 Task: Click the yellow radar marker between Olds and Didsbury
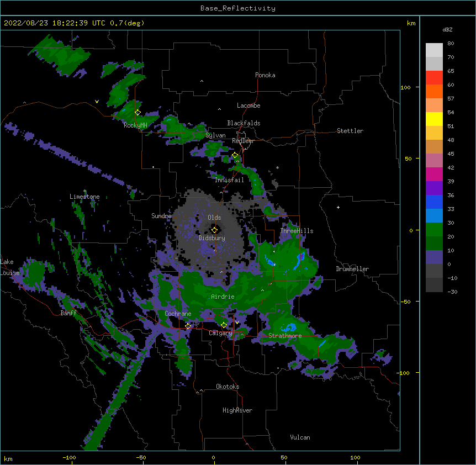pos(214,230)
